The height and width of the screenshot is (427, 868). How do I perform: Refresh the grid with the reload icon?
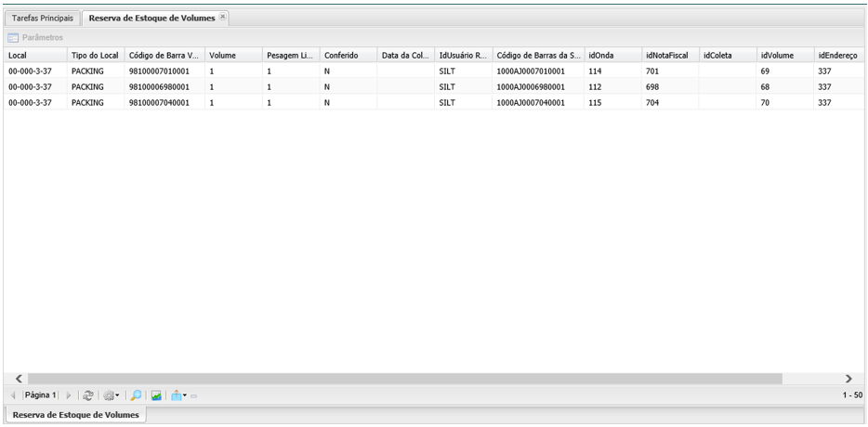[x=88, y=395]
